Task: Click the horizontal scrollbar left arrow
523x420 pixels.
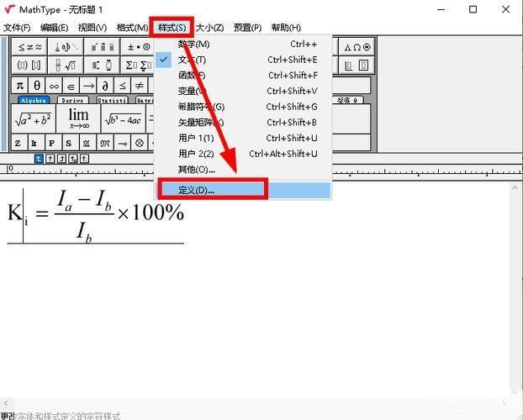Action: coord(6,404)
